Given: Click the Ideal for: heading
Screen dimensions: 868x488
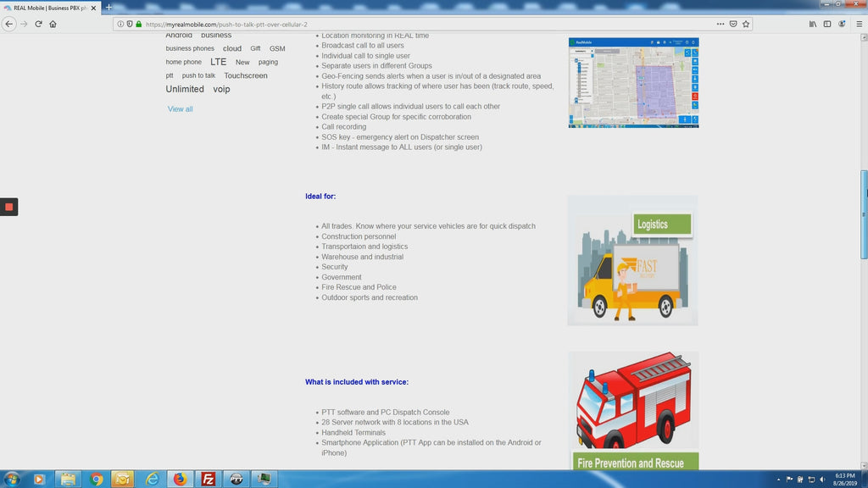Looking at the screenshot, I should pyautogui.click(x=320, y=197).
